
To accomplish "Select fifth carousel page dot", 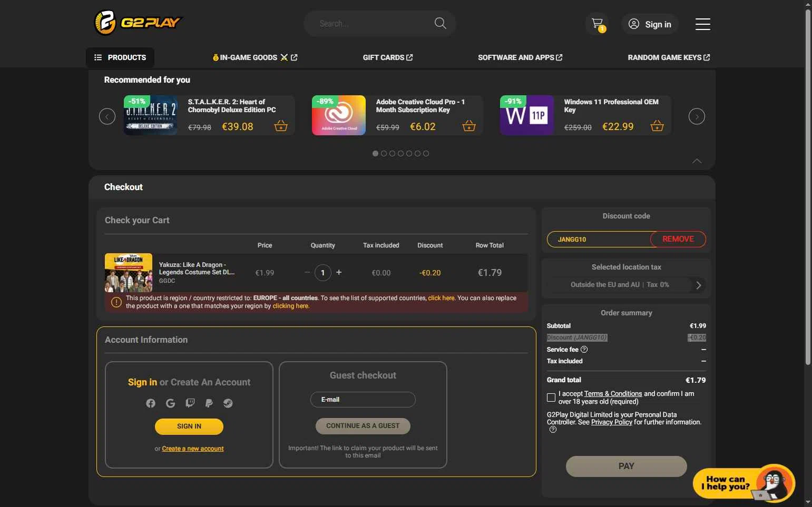I will (409, 154).
